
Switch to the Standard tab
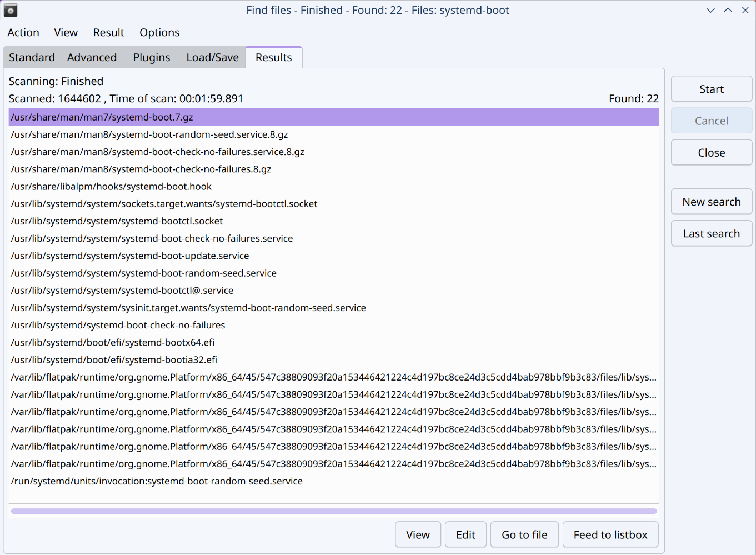coord(32,58)
